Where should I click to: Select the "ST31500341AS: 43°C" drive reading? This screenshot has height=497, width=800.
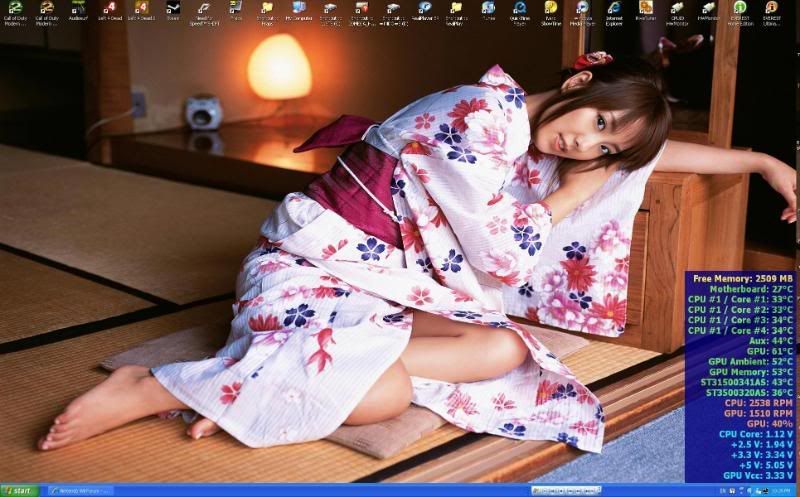(x=747, y=383)
